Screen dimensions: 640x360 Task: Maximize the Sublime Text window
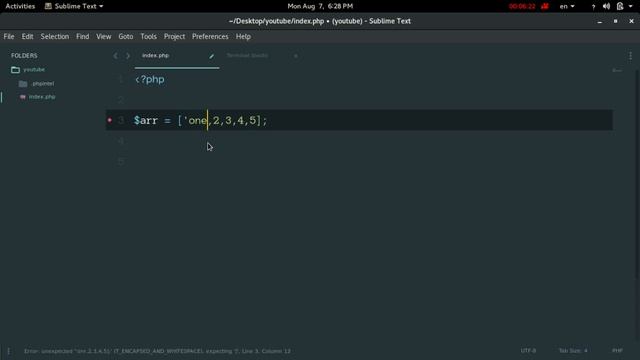pyautogui.click(x=616, y=21)
